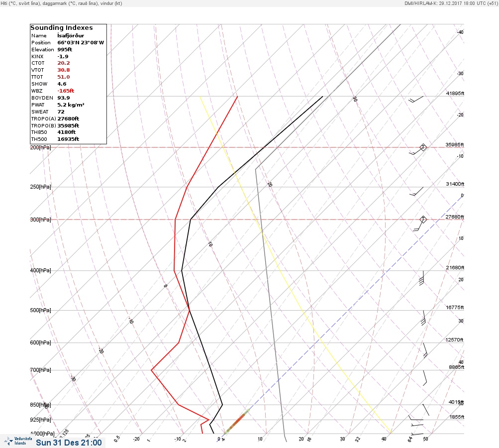Click the "16775ft" height label
499x448 pixels.
pyautogui.click(x=455, y=307)
